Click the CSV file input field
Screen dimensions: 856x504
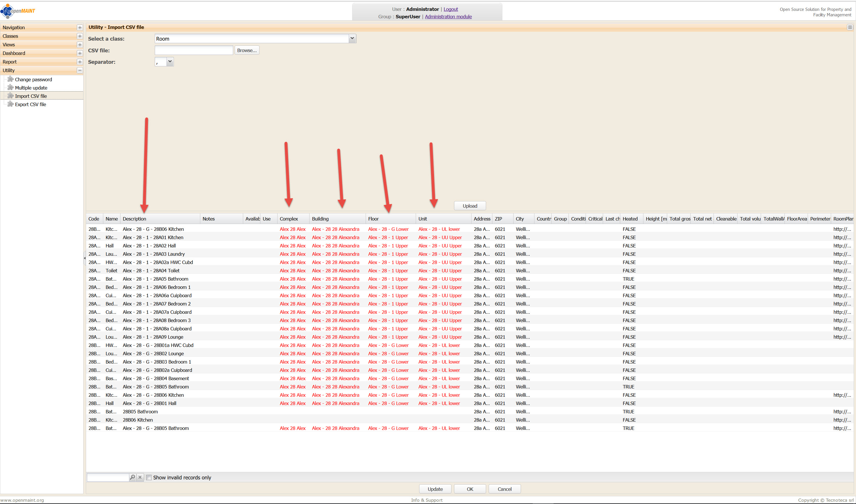click(194, 50)
